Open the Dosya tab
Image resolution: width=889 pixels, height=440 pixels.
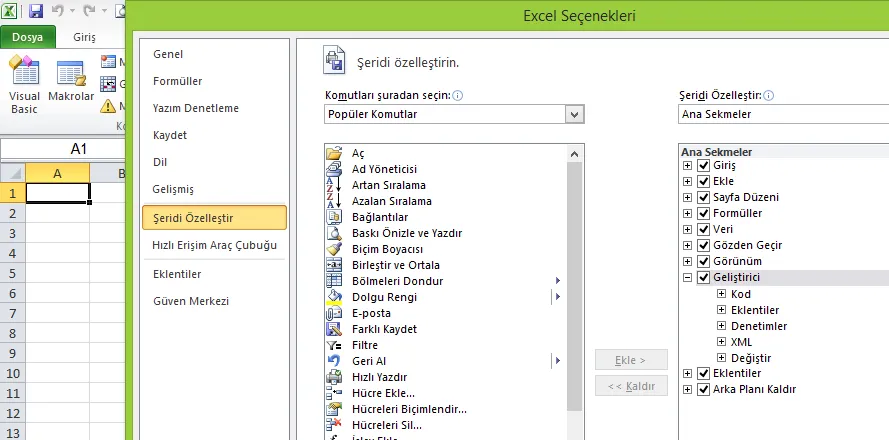27,38
